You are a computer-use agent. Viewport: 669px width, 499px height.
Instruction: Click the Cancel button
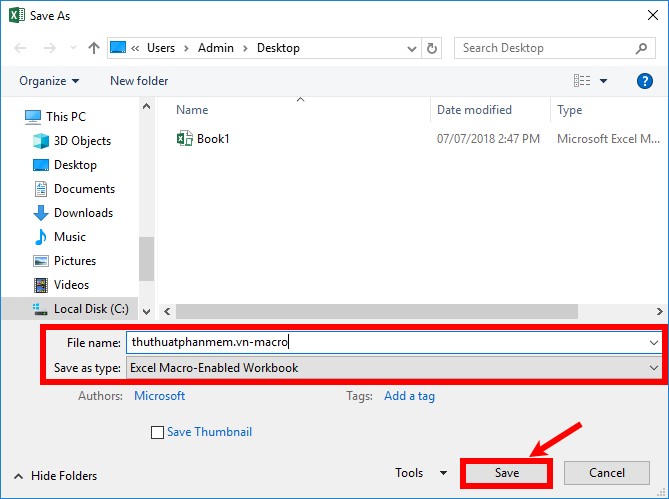point(607,473)
